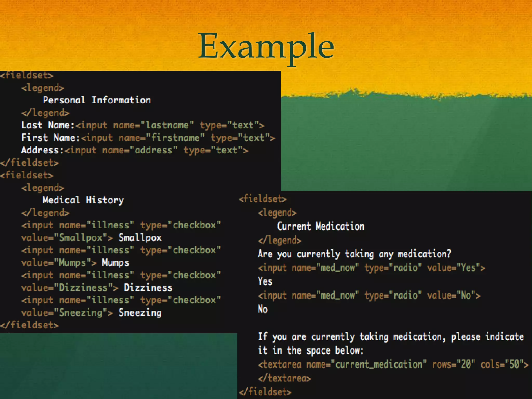Viewport: 532px width, 399px height.
Task: Click the radio input code with value="No"
Action: coord(369,295)
